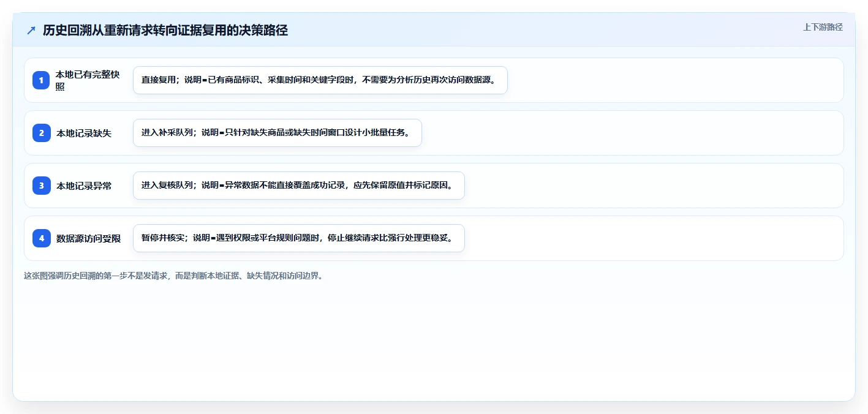Click the 上下游路径 label in the header

coord(823,27)
